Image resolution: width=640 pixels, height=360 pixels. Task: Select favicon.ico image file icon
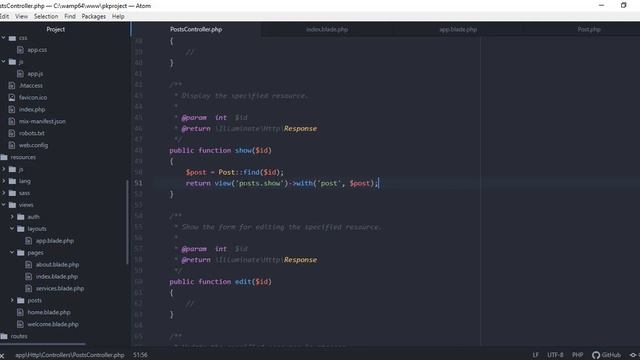point(12,98)
